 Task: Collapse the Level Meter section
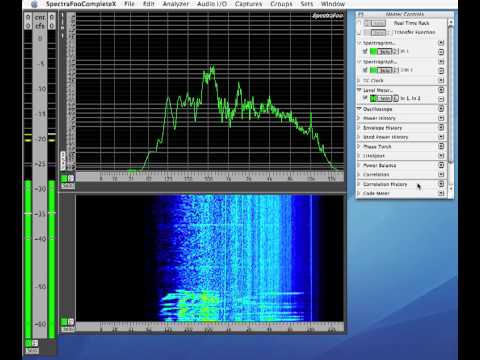[x=359, y=90]
